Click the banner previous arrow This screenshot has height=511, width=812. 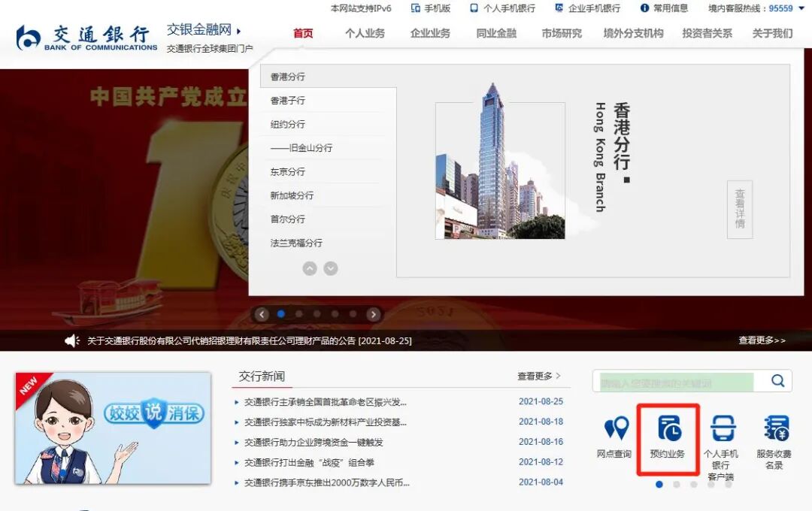click(x=262, y=314)
